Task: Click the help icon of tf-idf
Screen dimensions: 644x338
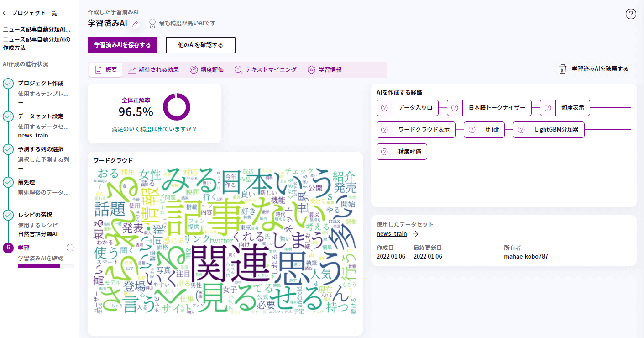Action: point(471,130)
